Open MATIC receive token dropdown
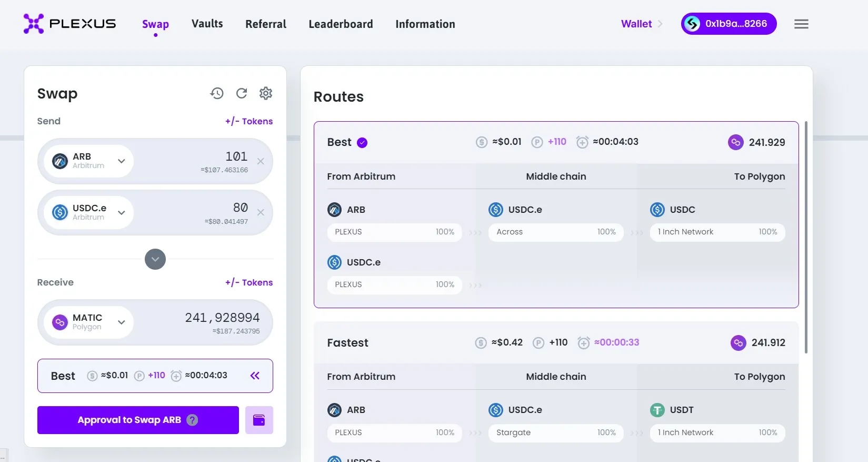The image size is (868, 462). point(122,322)
